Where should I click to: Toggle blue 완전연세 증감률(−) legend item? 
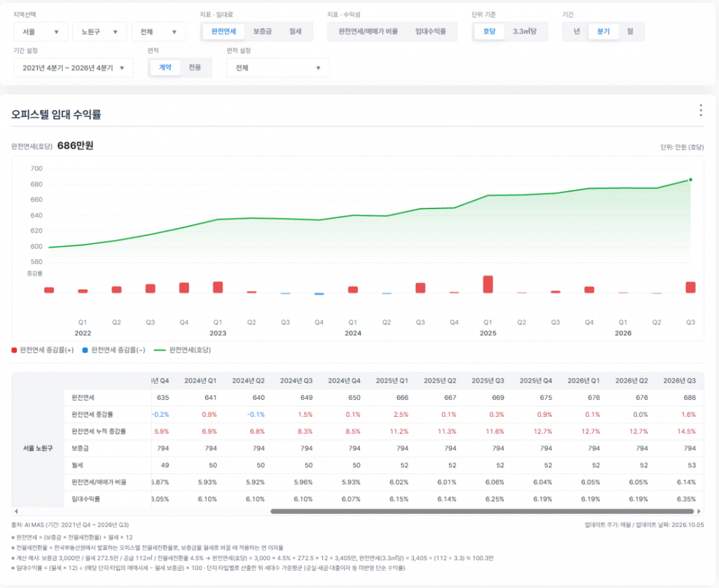113,350
